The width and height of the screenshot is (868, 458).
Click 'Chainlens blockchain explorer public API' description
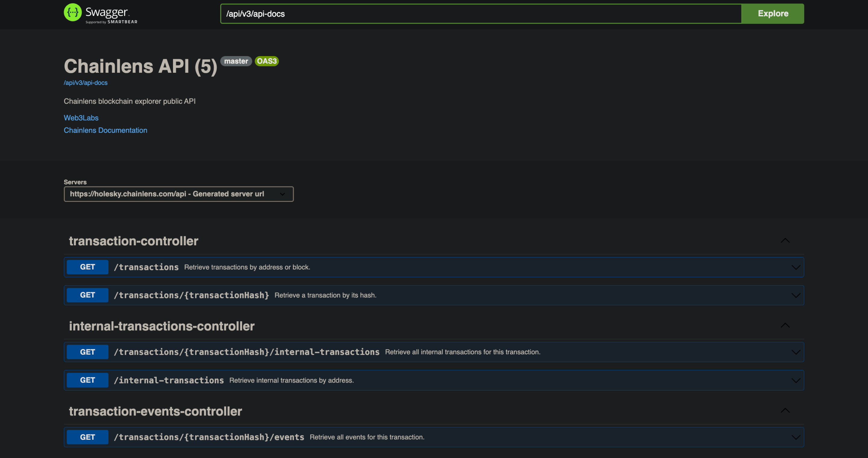(x=130, y=101)
